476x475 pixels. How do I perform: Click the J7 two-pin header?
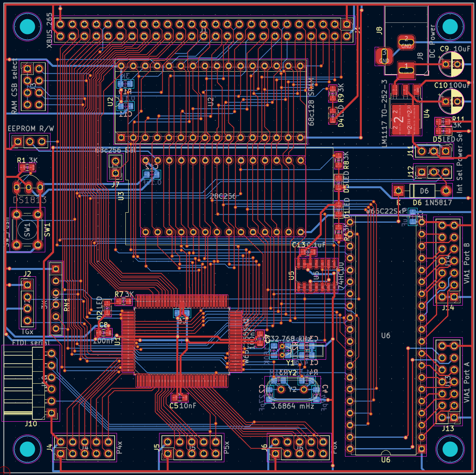[116, 167]
